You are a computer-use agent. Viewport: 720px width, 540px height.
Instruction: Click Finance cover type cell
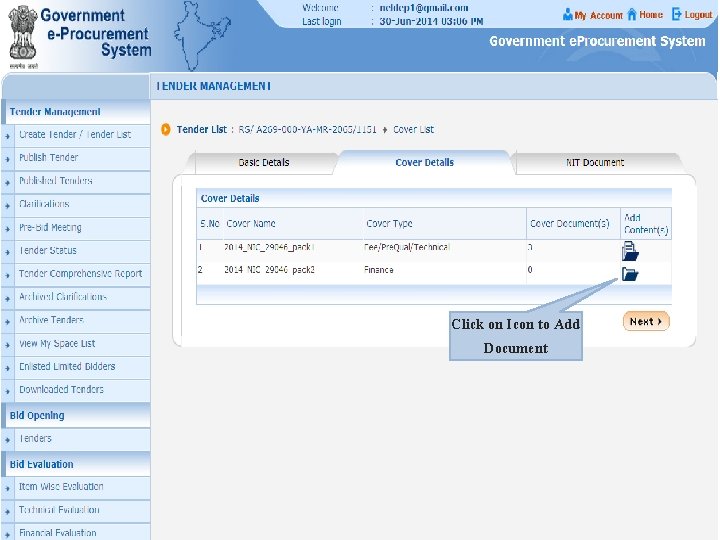[378, 270]
